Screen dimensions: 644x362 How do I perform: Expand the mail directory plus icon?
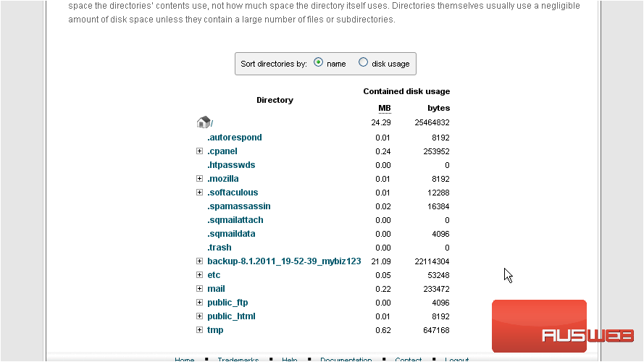click(x=200, y=289)
